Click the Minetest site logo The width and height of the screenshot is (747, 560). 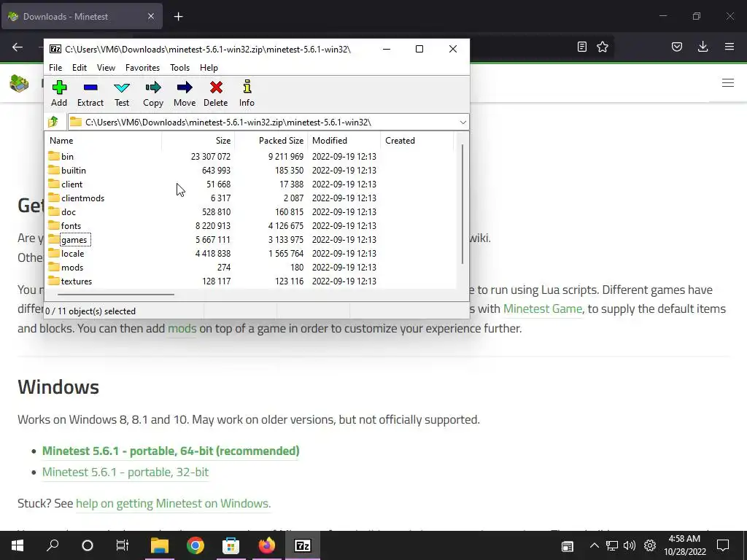[x=19, y=83]
